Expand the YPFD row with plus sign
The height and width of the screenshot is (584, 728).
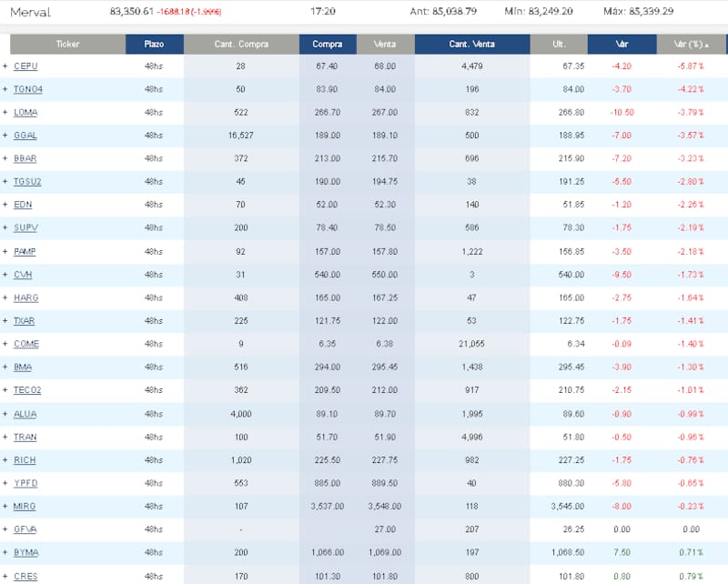pyautogui.click(x=5, y=483)
